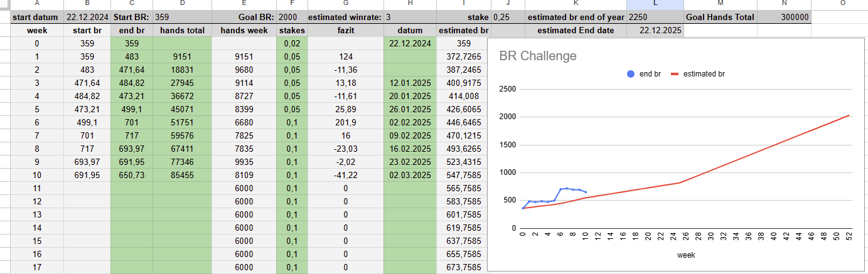The height and width of the screenshot is (274, 868).
Task: Click 'estimated br end of year' cell
Action: (x=576, y=17)
